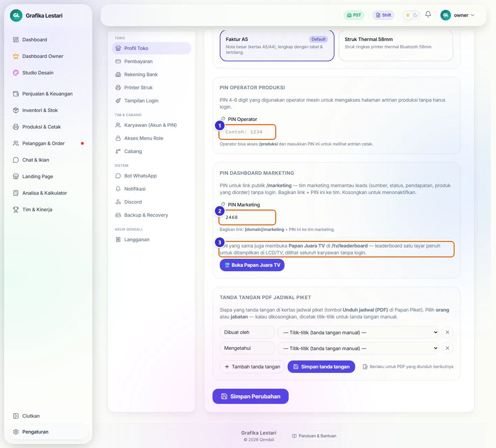Select the Faktur A5 receipt format card
Screen dimensions: 496x448
(x=277, y=45)
